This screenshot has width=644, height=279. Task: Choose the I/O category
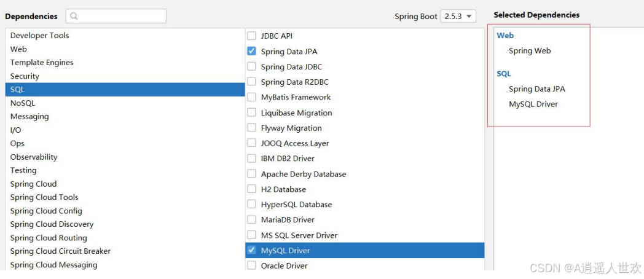(125, 130)
